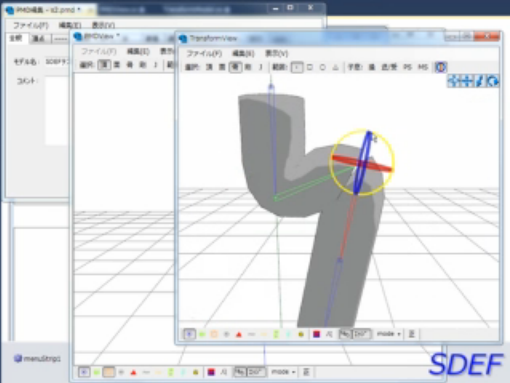The height and width of the screenshot is (383, 510).
Task: Toggle circle range selection in TransformView toolbar
Action: click(x=322, y=67)
